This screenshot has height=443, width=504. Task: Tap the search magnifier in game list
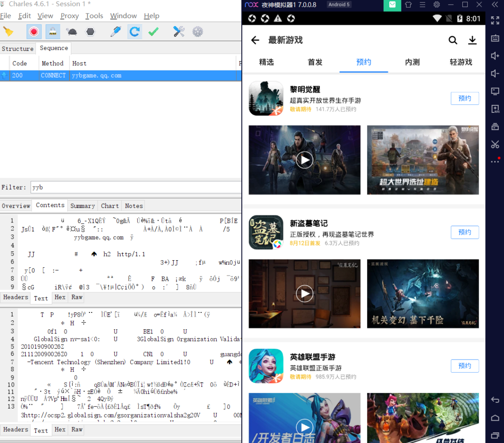coord(453,40)
